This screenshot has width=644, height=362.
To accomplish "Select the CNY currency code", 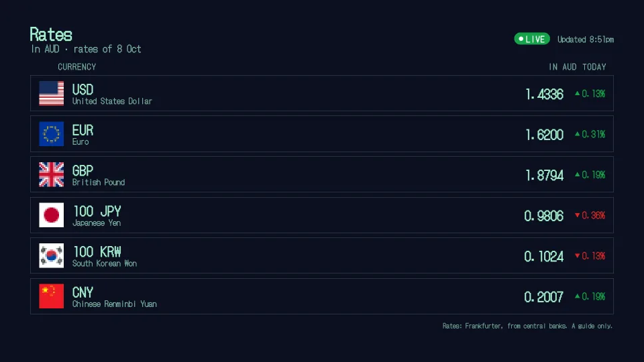I will [x=83, y=293].
